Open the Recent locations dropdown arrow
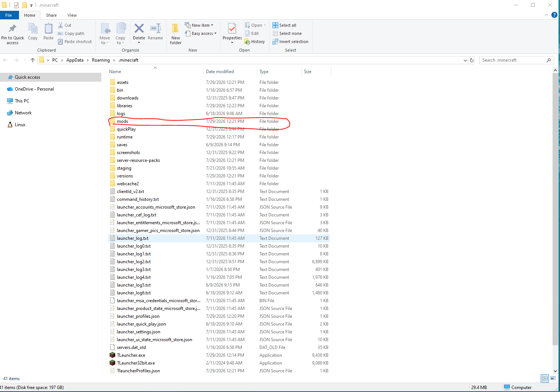The image size is (560, 392). point(25,60)
